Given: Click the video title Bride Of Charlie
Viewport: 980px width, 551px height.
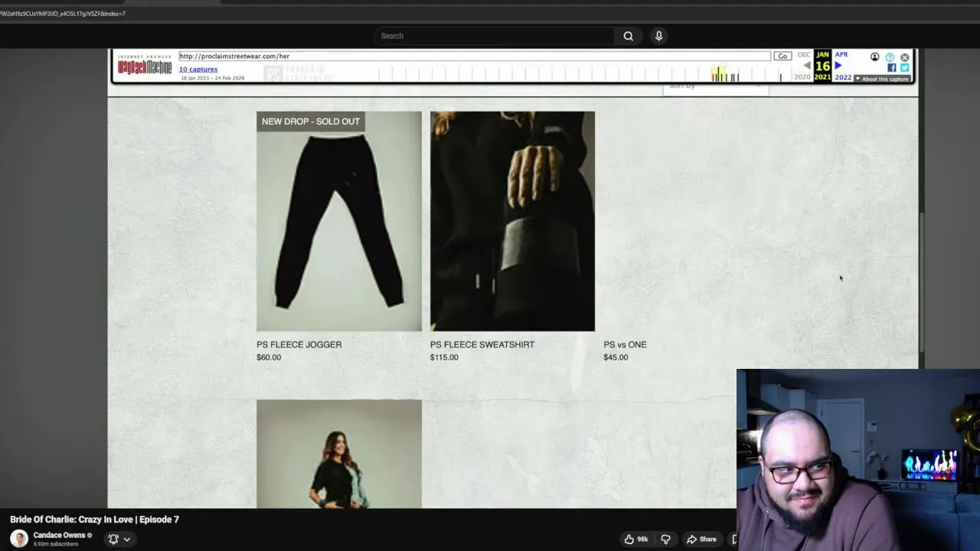Looking at the screenshot, I should point(94,520).
